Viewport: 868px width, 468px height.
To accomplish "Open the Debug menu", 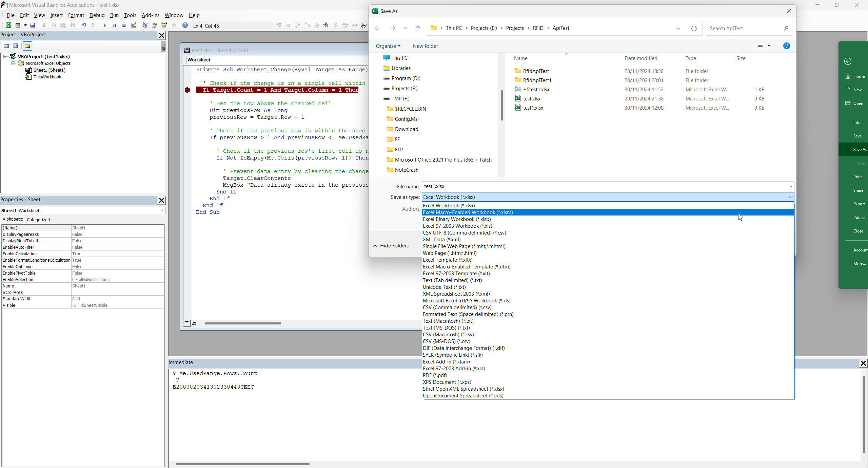I will click(x=97, y=15).
